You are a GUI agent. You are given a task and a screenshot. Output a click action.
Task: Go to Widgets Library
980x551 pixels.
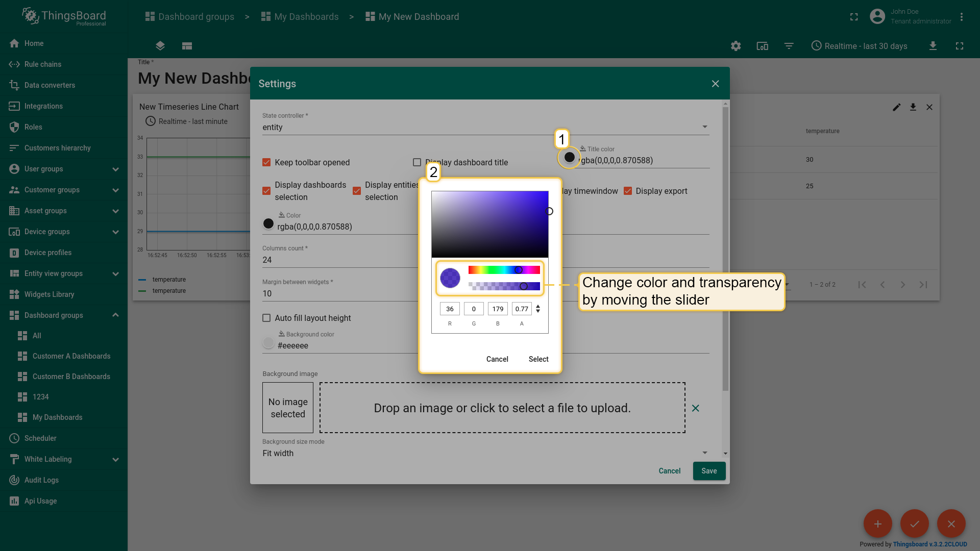point(49,294)
